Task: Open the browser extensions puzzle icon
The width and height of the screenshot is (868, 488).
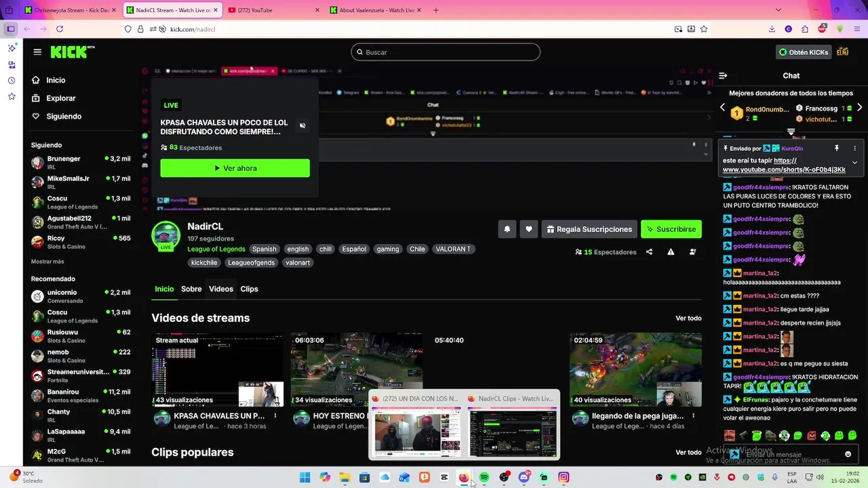Action: [x=804, y=29]
